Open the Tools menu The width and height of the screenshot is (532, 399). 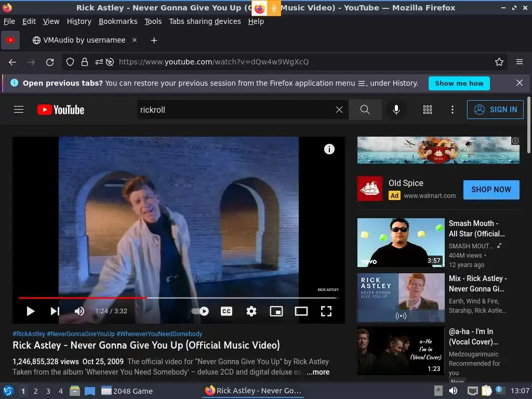tap(153, 21)
